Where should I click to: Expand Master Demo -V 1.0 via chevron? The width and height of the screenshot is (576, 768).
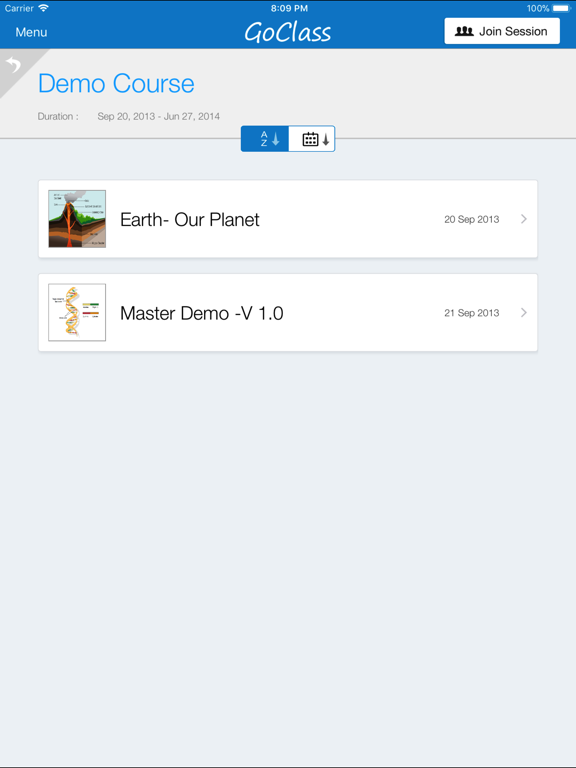click(x=524, y=312)
